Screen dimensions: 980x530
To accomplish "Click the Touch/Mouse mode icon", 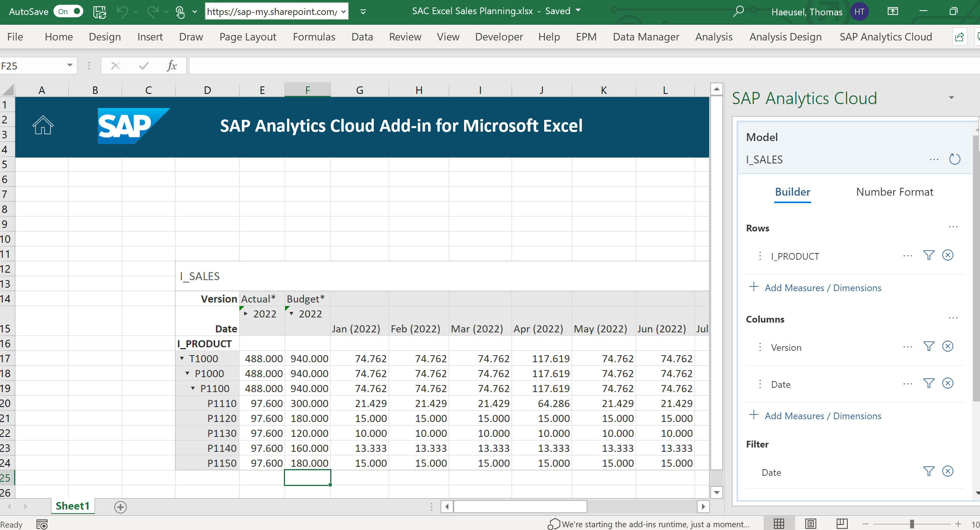I will [180, 12].
